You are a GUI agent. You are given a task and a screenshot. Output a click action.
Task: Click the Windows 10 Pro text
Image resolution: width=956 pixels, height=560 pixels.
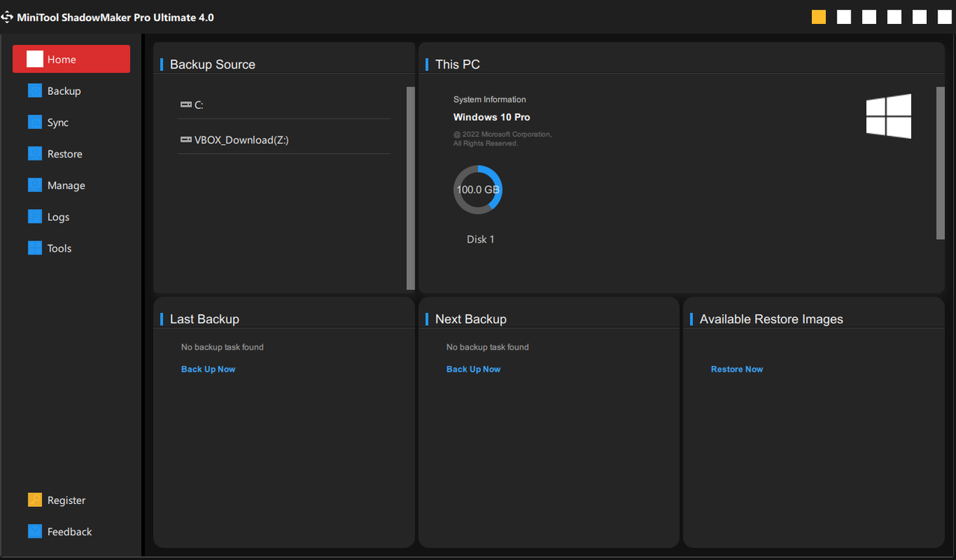(x=491, y=117)
